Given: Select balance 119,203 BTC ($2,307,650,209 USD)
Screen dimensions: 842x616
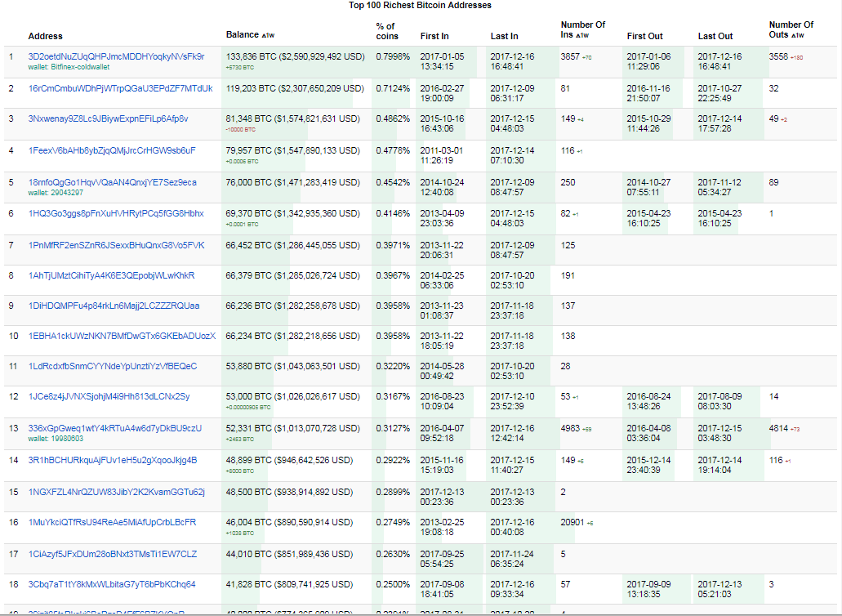Looking at the screenshot, I should [x=295, y=88].
